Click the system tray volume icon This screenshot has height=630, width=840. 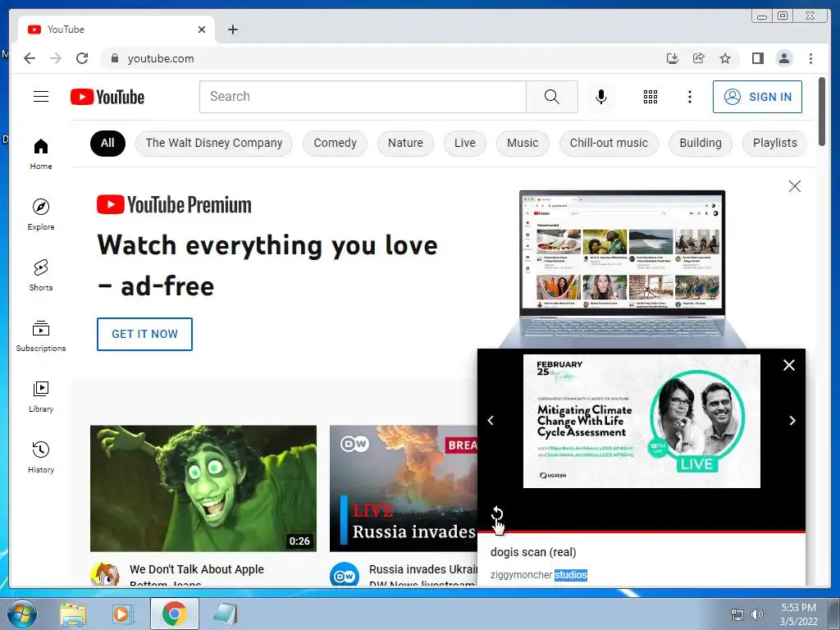click(x=756, y=614)
